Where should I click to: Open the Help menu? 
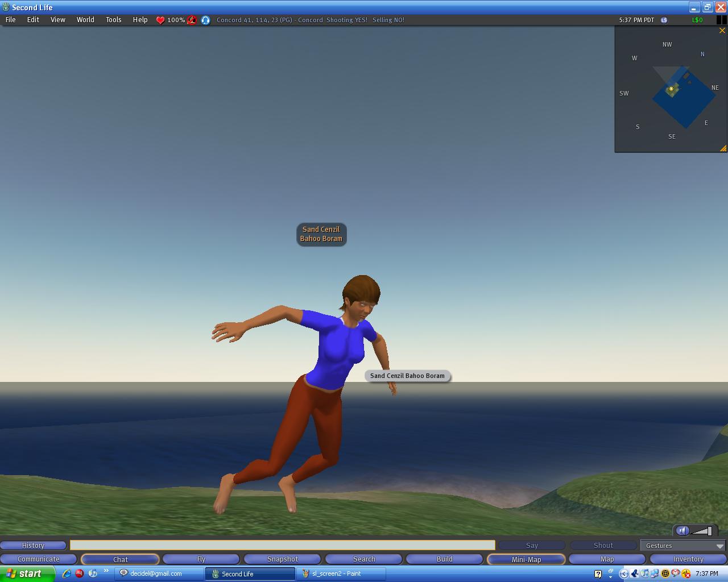coord(140,20)
